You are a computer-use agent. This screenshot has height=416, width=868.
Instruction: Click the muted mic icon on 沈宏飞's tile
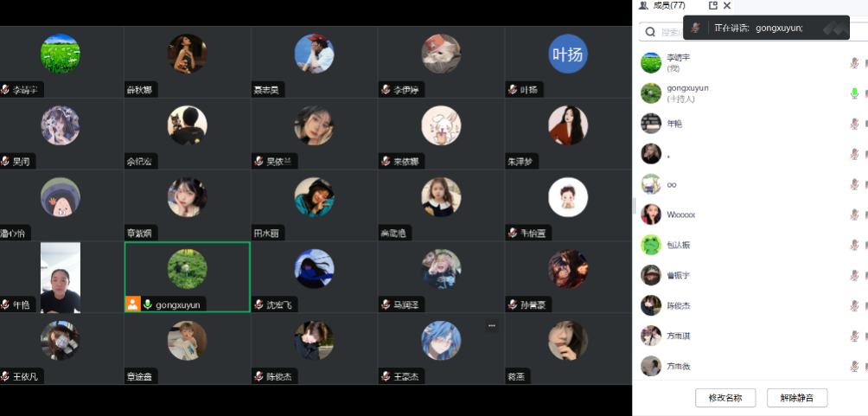point(258,304)
